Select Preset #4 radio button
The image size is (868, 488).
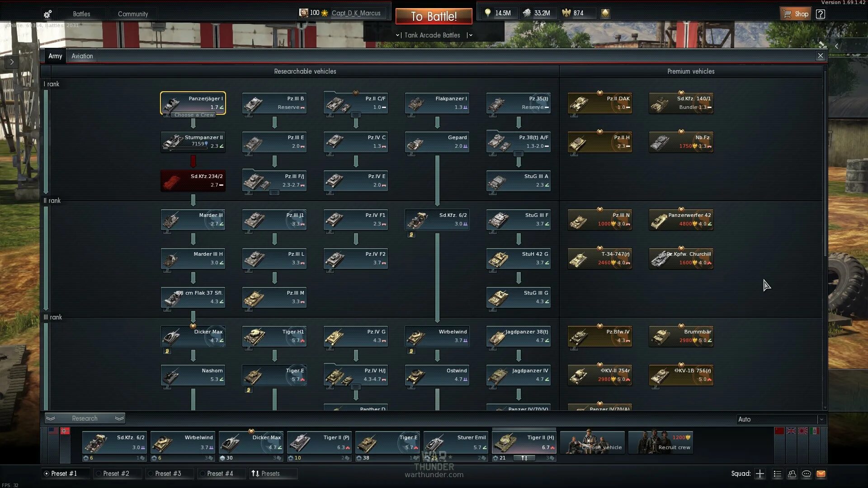click(x=203, y=474)
